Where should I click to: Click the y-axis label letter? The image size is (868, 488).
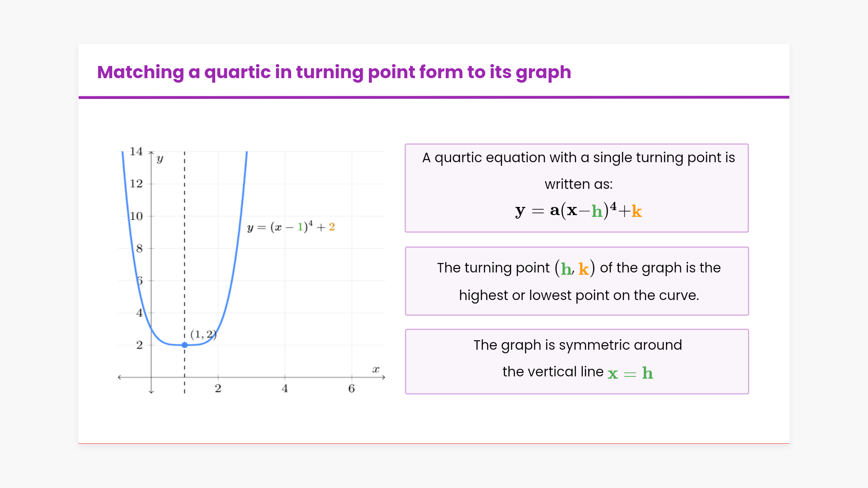[160, 159]
